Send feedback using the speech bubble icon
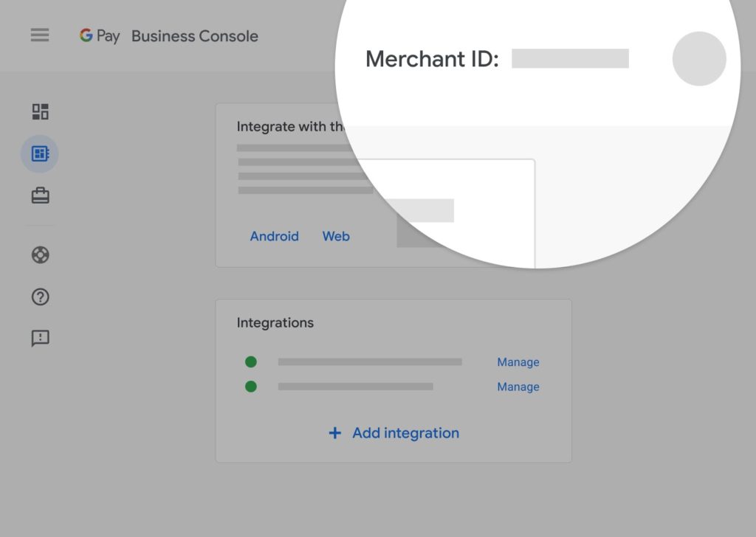Image resolution: width=756 pixels, height=537 pixels. coord(39,338)
